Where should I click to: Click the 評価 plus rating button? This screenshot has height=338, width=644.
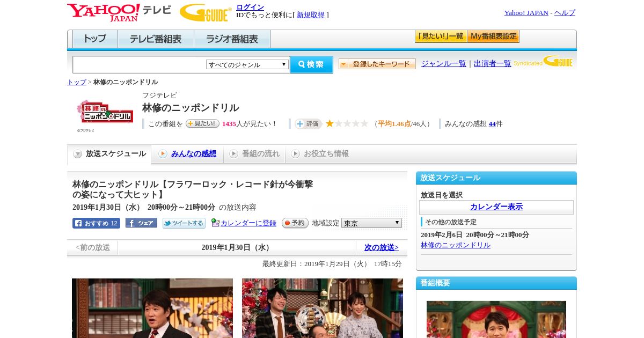pyautogui.click(x=308, y=124)
